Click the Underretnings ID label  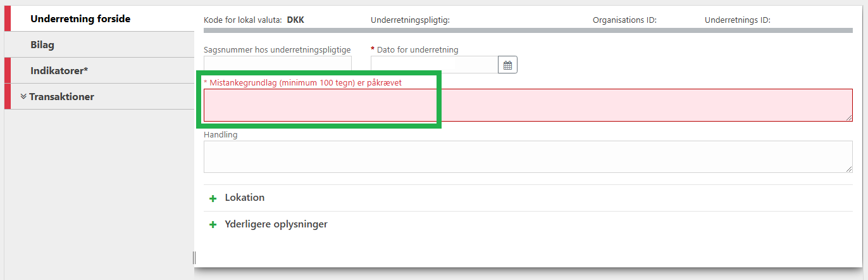737,20
